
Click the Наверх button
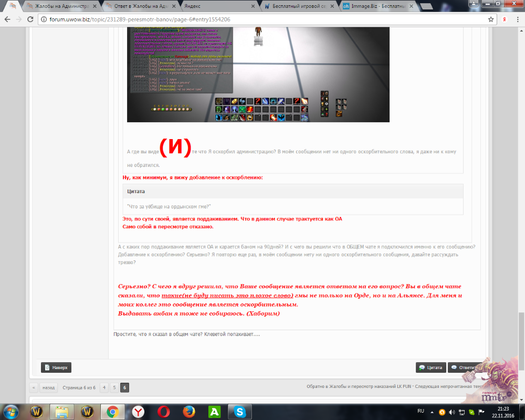56,367
